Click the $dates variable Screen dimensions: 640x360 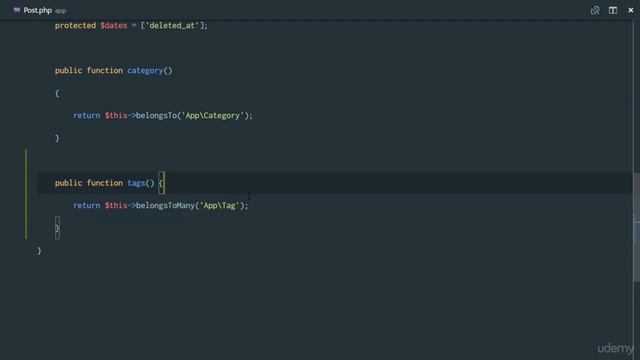click(114, 25)
